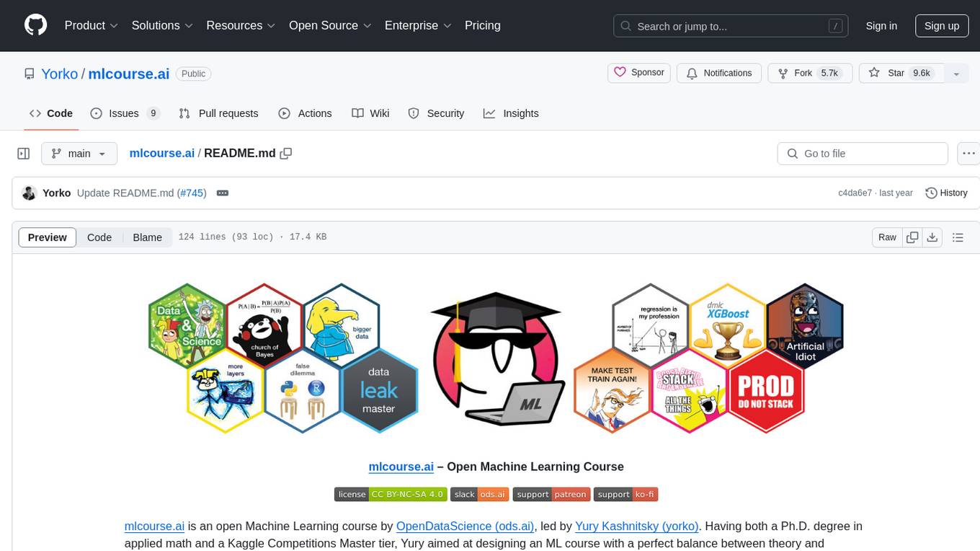Screen dimensions: 980x551
Task: Switch to the Wiki tab
Action: click(370, 113)
